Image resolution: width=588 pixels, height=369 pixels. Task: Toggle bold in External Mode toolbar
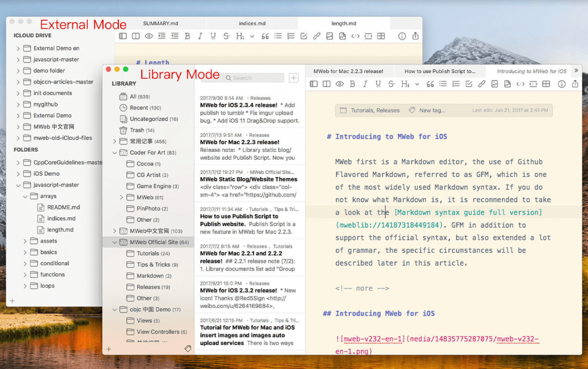[188, 36]
